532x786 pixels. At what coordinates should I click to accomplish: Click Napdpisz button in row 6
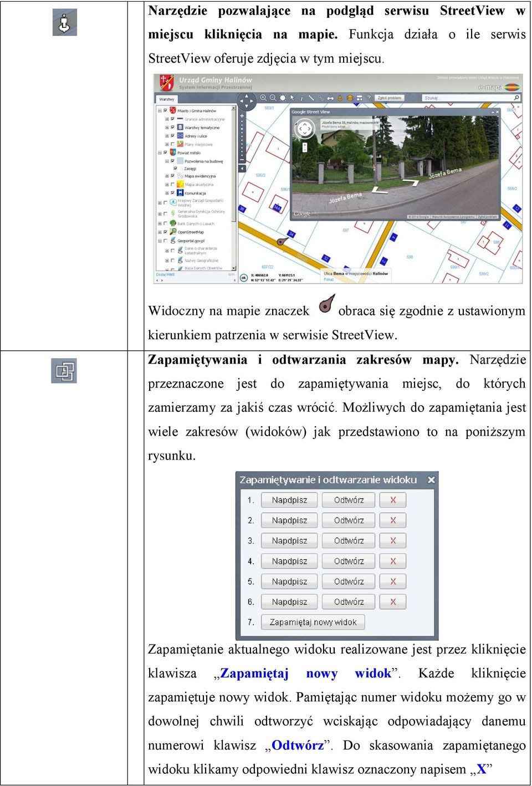pyautogui.click(x=289, y=602)
